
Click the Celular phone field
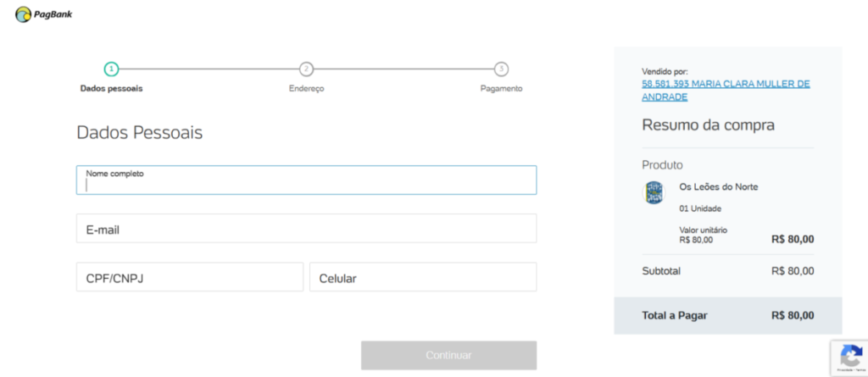coord(423,277)
